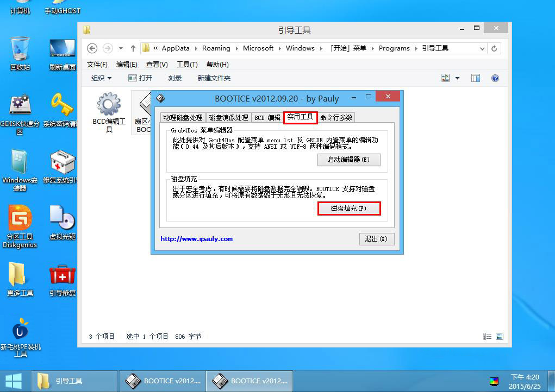Switch to large icons view in the Explorer status bar

click(500, 337)
